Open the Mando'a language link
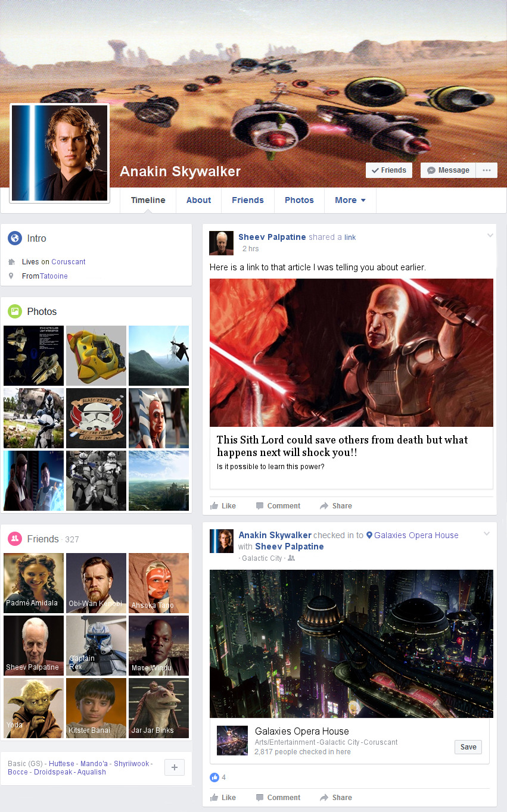Image resolution: width=507 pixels, height=812 pixels. 94,764
